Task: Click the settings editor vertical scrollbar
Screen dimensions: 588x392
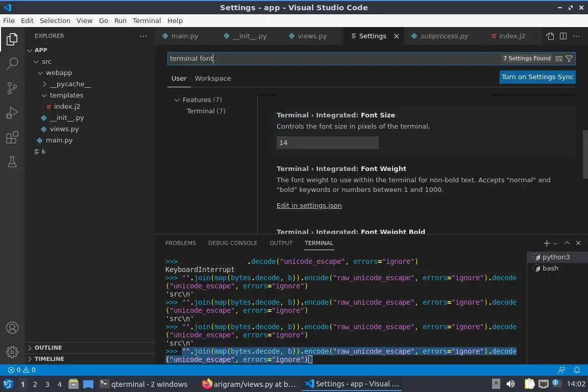Action: [x=585, y=155]
